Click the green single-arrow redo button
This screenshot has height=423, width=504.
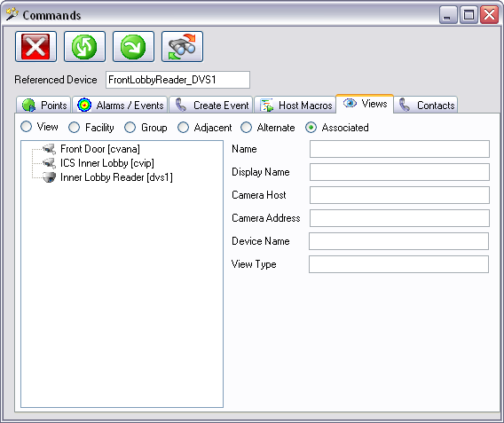(x=133, y=47)
